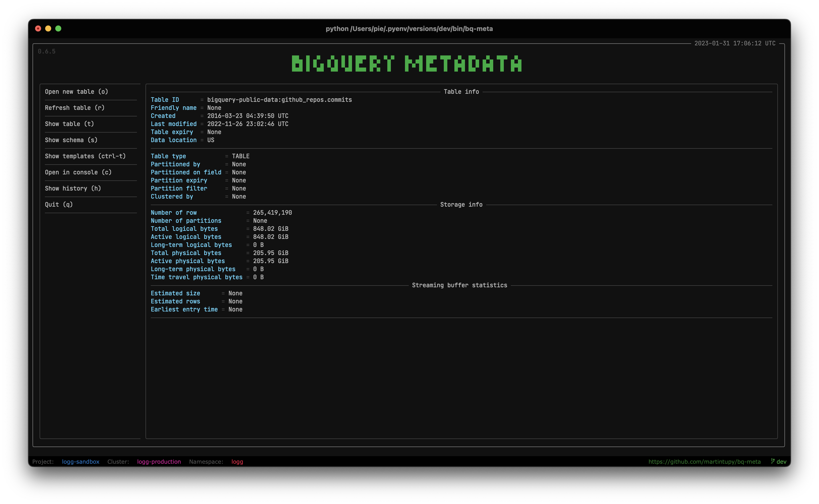The image size is (819, 504).
Task: Click the Table type value TABLE
Action: 241,156
